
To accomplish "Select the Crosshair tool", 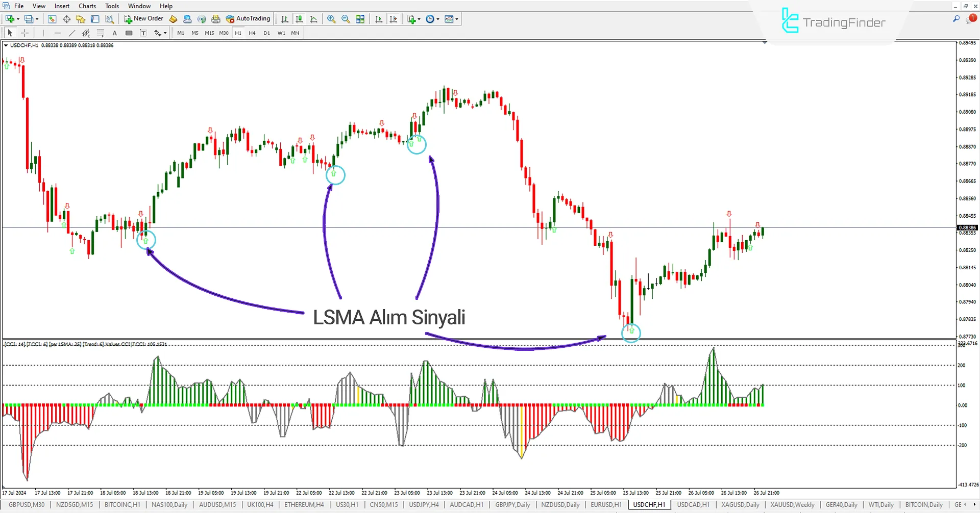I will (24, 33).
